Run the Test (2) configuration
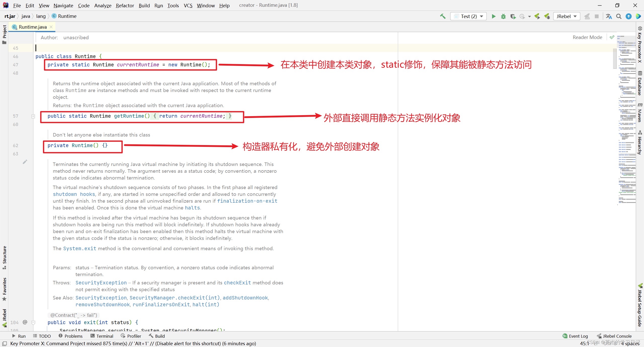This screenshot has width=644, height=347. pyautogui.click(x=494, y=16)
